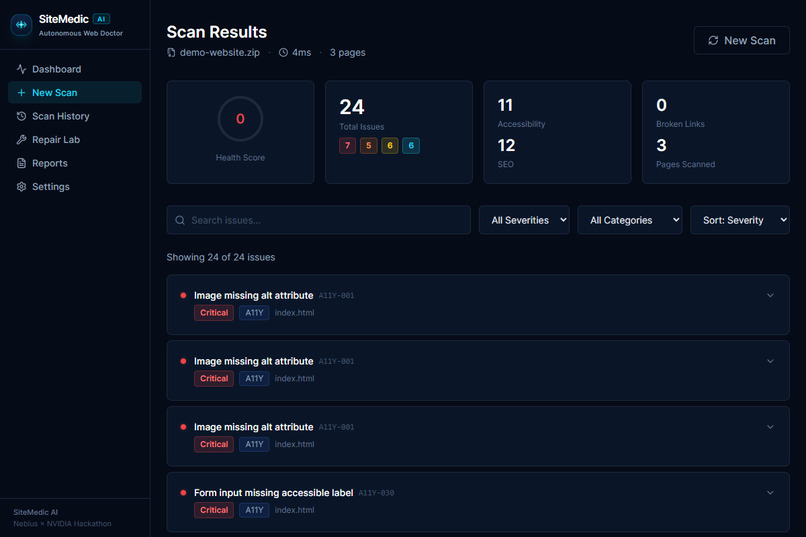
Task: Click the 3 pages text in header
Action: tap(347, 52)
